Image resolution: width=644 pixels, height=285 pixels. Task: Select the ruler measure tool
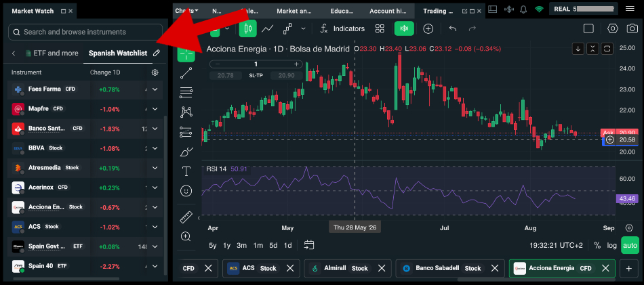coord(186,217)
